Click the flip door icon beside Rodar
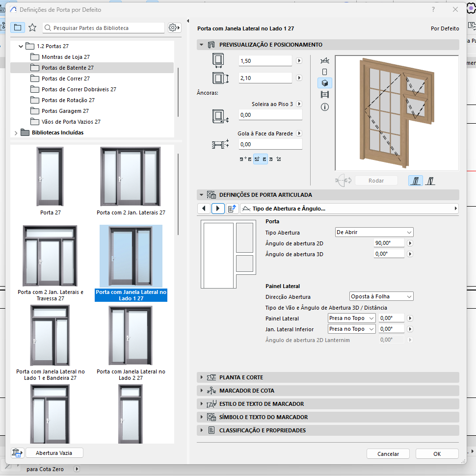476x476 pixels. 343,180
